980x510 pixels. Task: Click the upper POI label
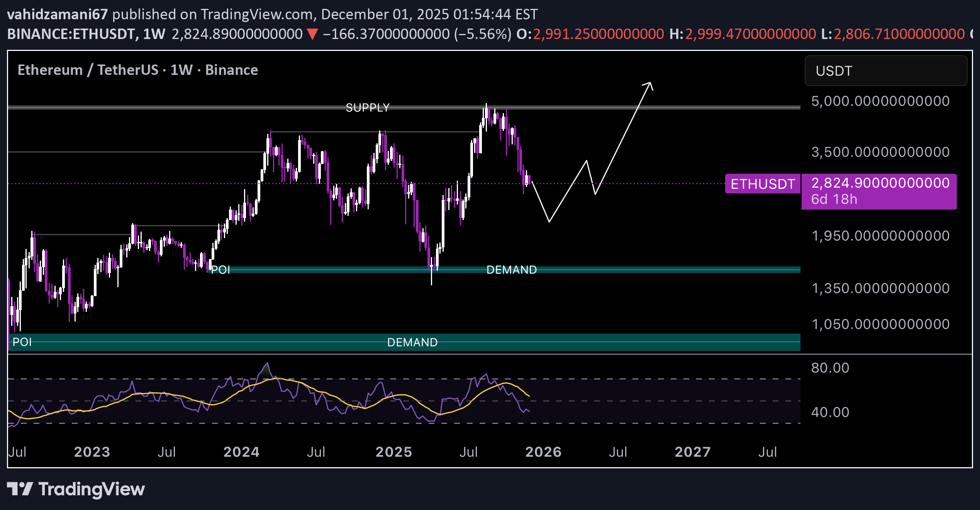coord(220,270)
